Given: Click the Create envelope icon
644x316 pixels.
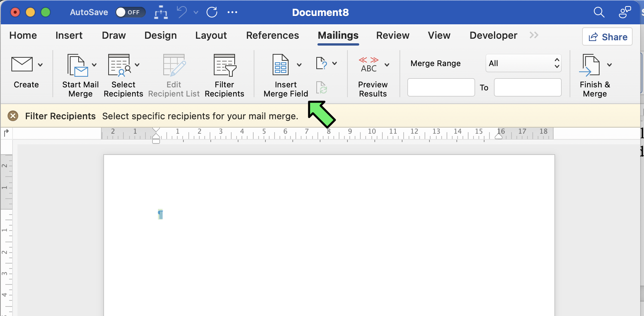Looking at the screenshot, I should click(22, 64).
